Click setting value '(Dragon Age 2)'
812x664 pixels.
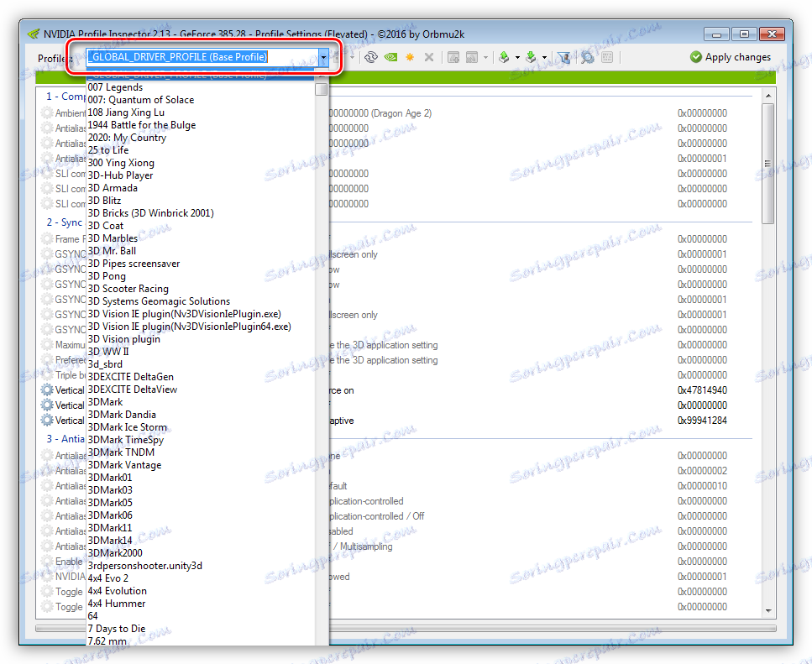tap(401, 112)
